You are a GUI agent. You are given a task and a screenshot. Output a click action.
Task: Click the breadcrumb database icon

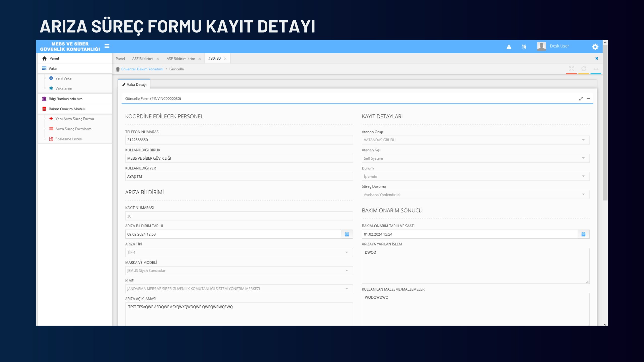118,69
